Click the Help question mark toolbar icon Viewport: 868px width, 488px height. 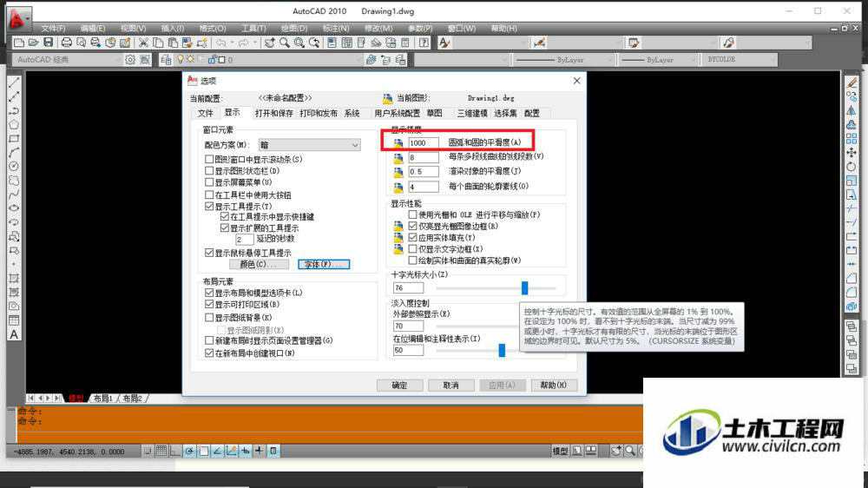(x=424, y=43)
